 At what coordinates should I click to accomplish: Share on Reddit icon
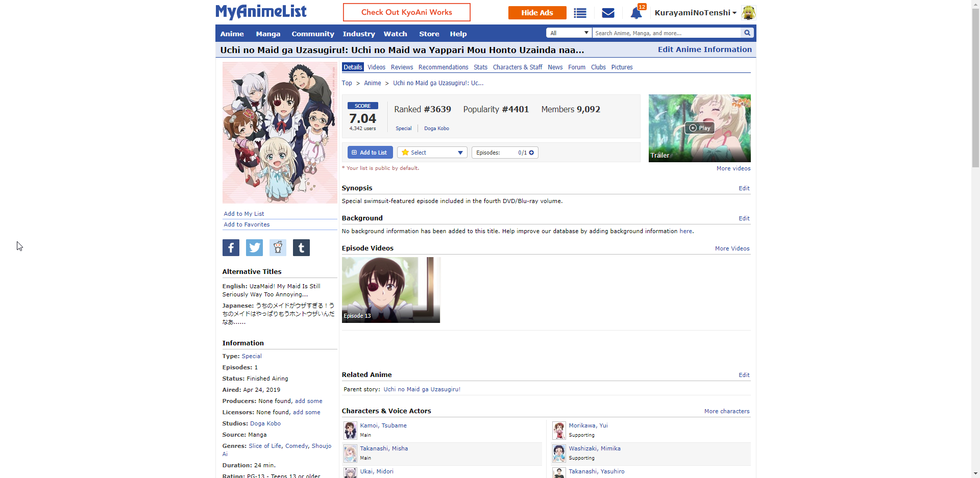[x=278, y=248]
